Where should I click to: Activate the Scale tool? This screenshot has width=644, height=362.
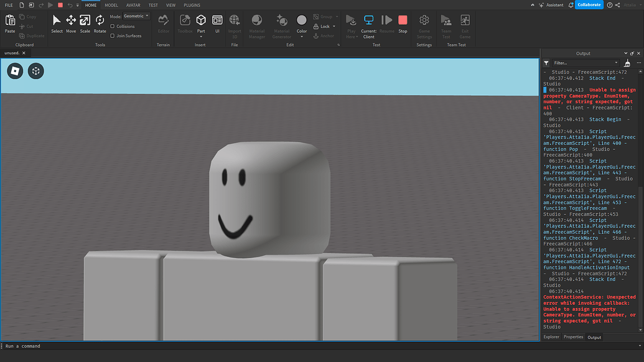(85, 24)
